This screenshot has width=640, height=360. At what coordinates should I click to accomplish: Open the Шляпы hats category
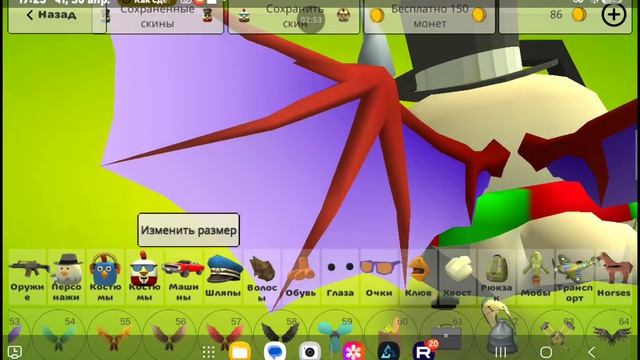point(222,277)
